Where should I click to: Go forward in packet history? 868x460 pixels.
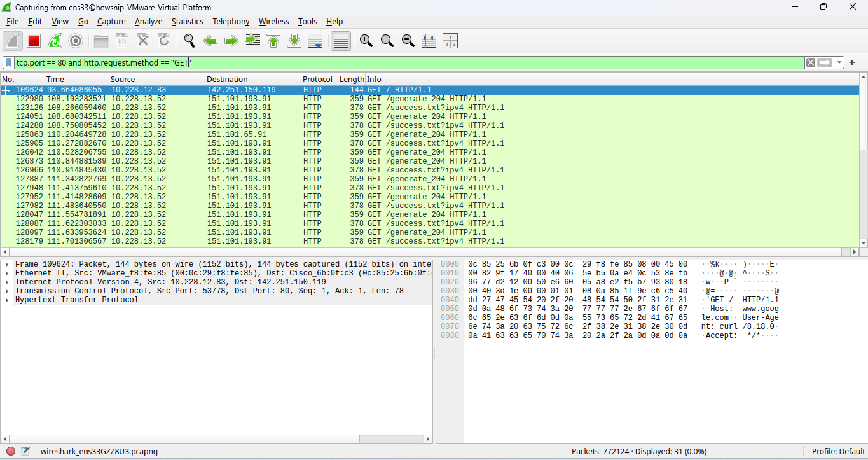(231, 41)
